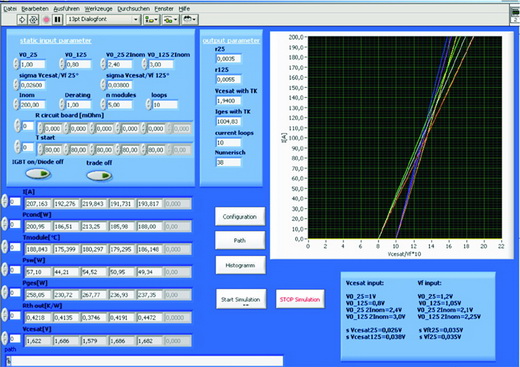Toggle the trade off switch
520x367 pixels.
click(x=99, y=175)
